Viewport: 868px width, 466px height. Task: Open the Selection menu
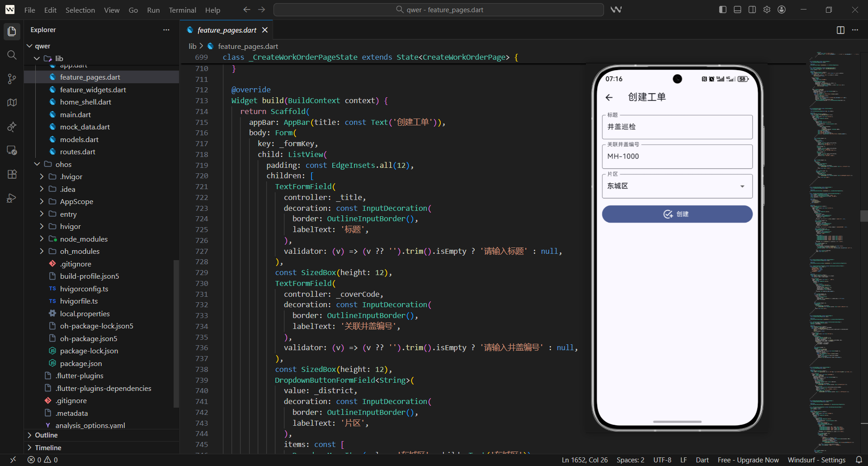[80, 10]
